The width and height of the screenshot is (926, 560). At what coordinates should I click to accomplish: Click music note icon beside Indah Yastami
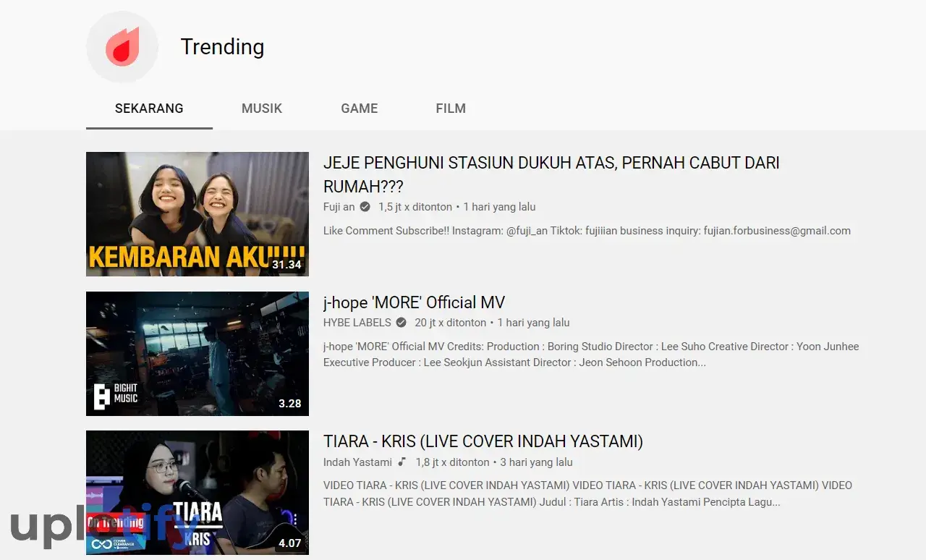pyautogui.click(x=402, y=462)
